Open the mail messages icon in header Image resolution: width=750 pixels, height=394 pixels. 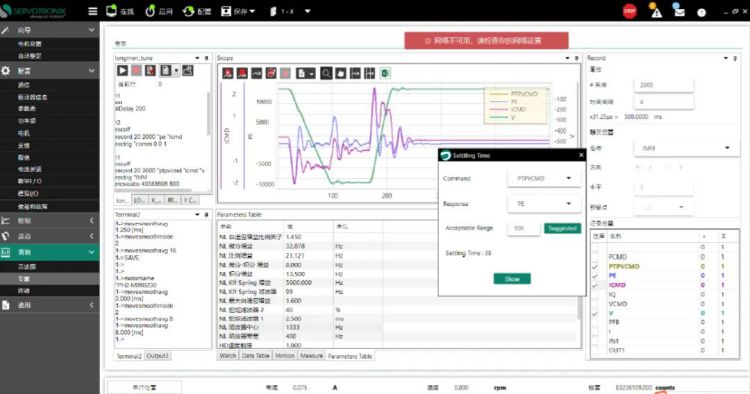click(678, 11)
